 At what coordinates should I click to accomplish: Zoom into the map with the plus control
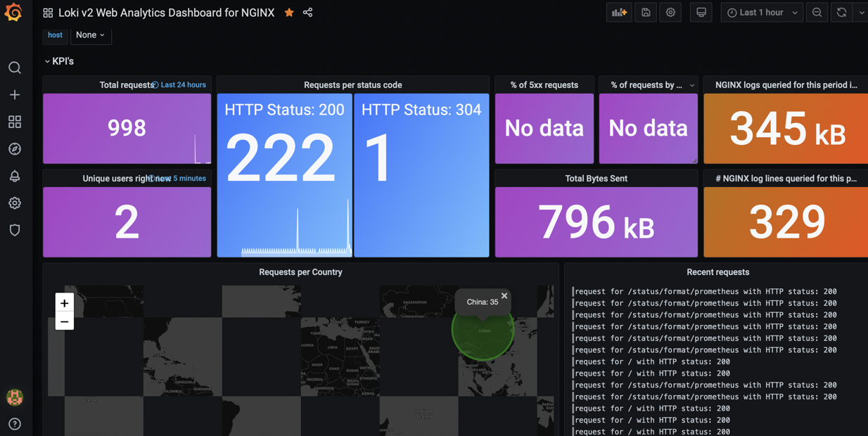64,302
